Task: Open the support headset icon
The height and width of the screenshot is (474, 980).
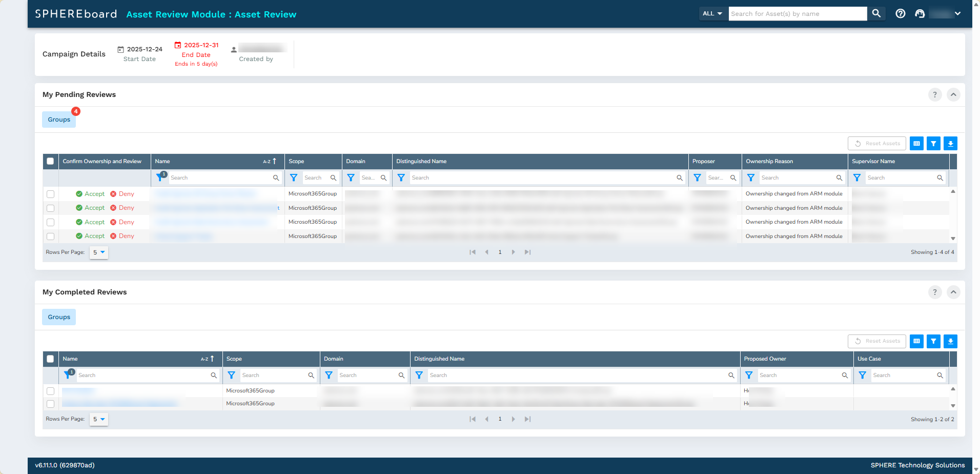Action: point(920,14)
